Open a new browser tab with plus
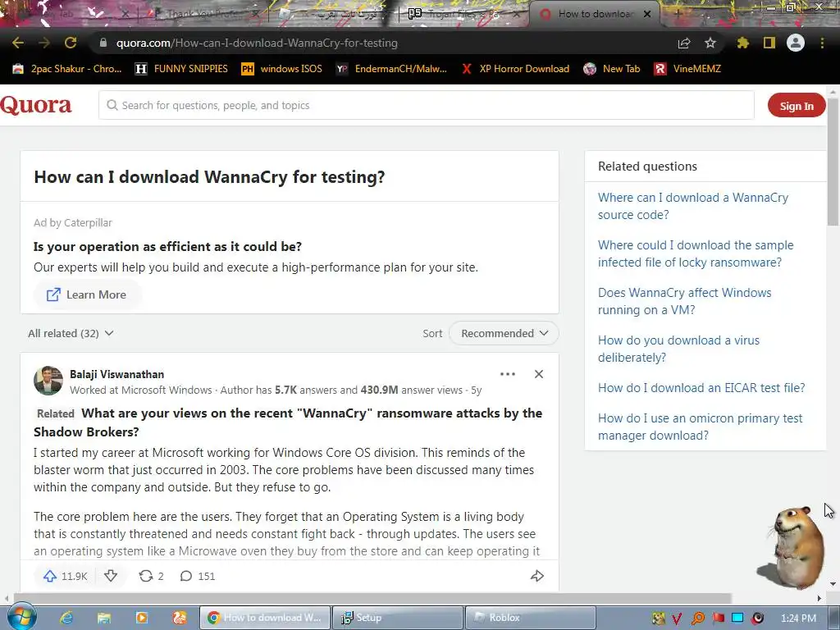 (x=677, y=14)
